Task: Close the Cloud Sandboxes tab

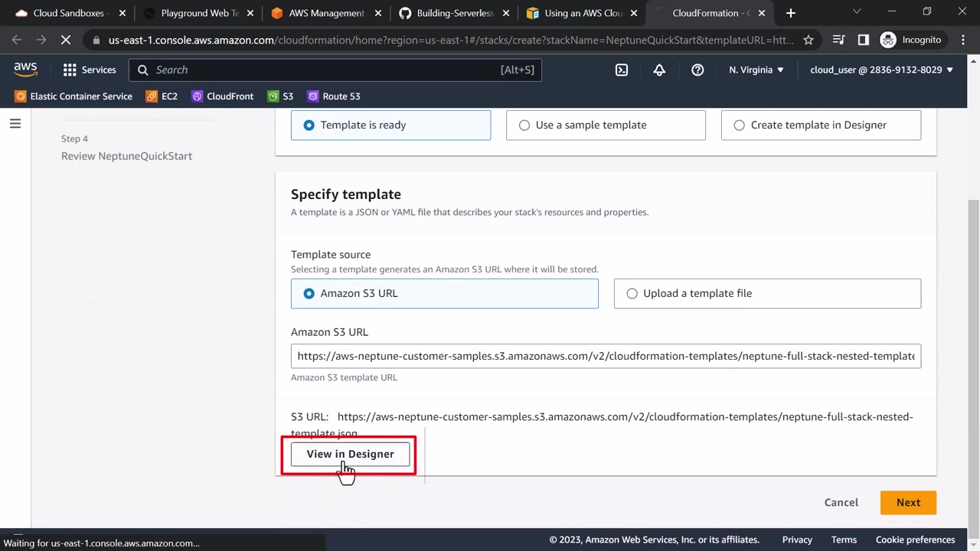Action: point(122,13)
